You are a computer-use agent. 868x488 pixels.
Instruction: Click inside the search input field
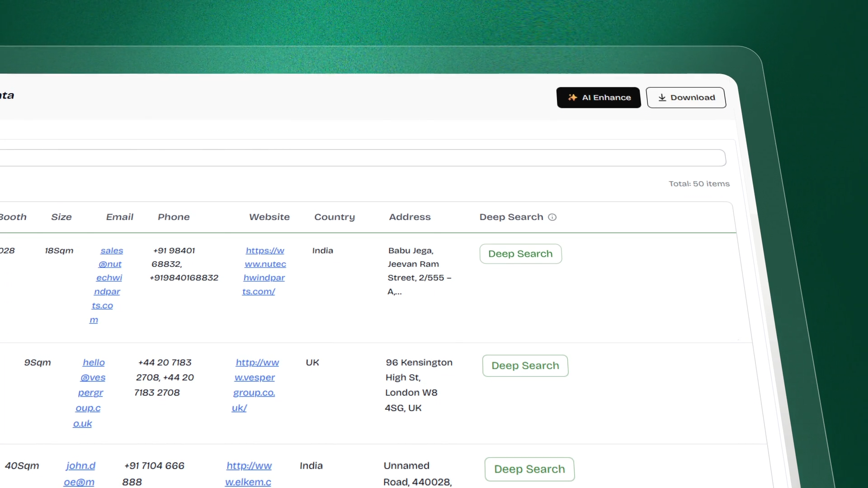(362, 158)
